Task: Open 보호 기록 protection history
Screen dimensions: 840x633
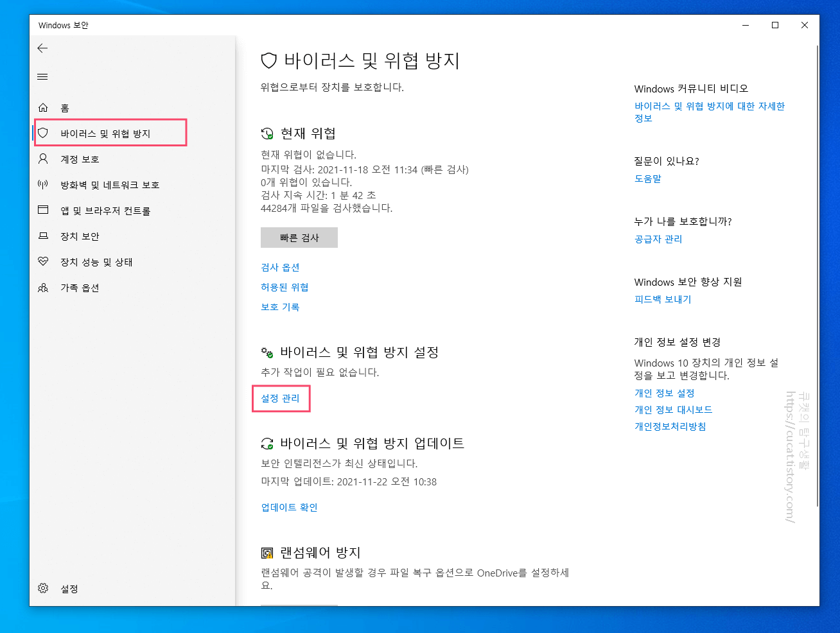Action: click(280, 306)
